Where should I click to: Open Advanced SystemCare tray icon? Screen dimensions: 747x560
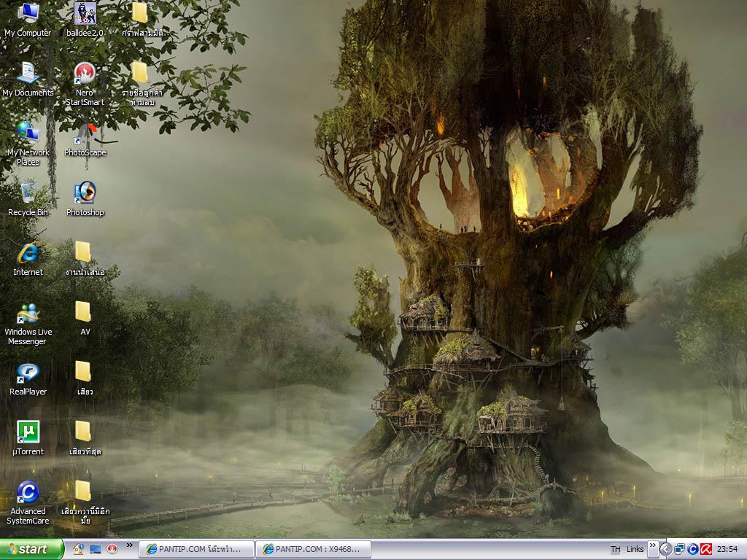pyautogui.click(x=693, y=549)
